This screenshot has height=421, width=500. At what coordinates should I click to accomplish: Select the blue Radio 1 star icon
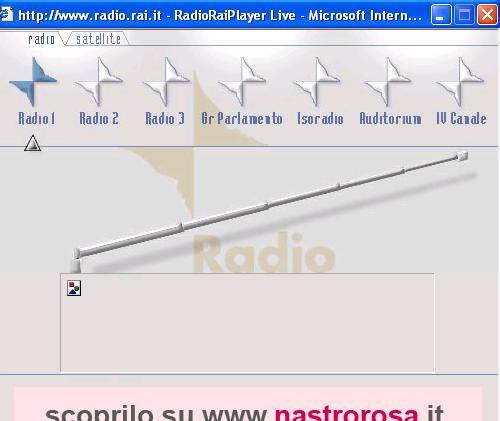33,81
